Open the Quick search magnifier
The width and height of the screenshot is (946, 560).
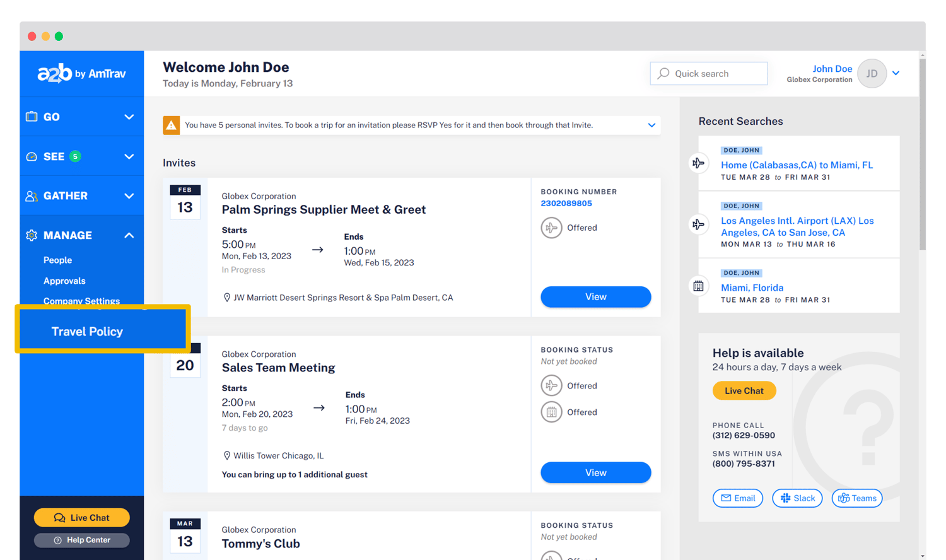click(x=663, y=73)
